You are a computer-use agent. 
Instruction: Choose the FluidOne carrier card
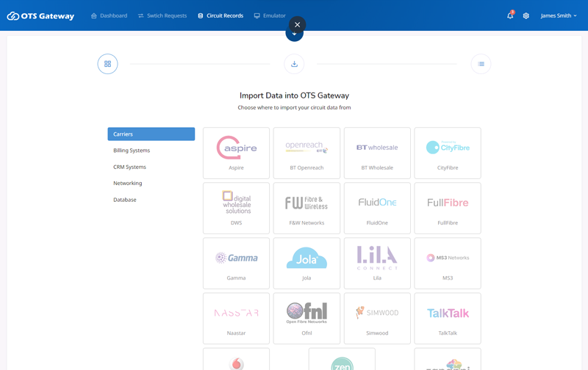(x=377, y=208)
